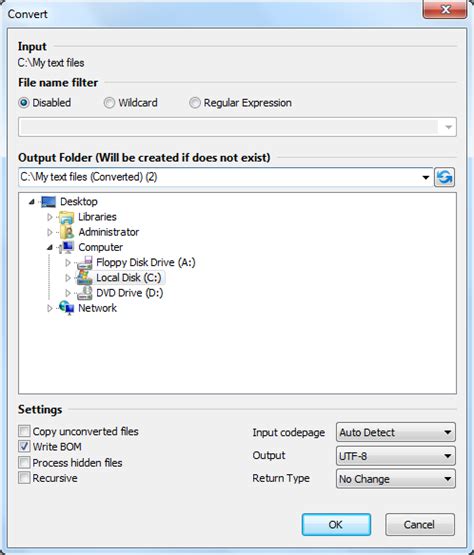Enable the Recursive checkbox
Screen dimensions: 474x555
pyautogui.click(x=24, y=478)
